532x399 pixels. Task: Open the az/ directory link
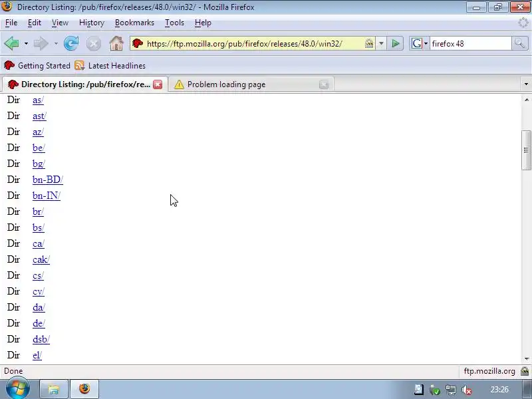(38, 132)
